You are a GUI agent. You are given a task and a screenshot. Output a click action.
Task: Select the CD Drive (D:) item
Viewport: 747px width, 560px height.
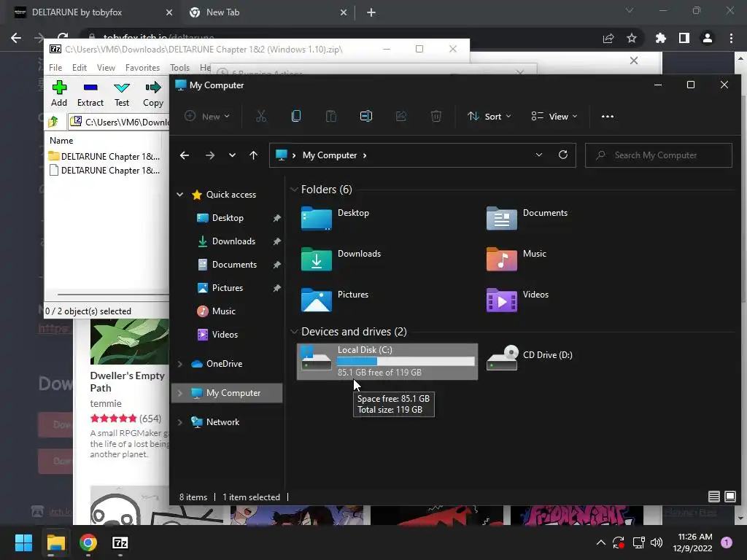530,357
